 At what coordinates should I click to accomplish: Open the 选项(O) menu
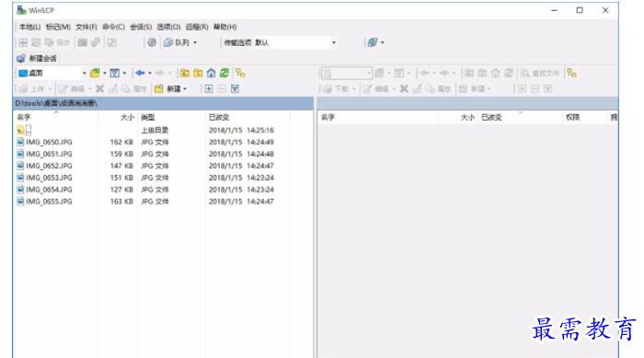(168, 27)
